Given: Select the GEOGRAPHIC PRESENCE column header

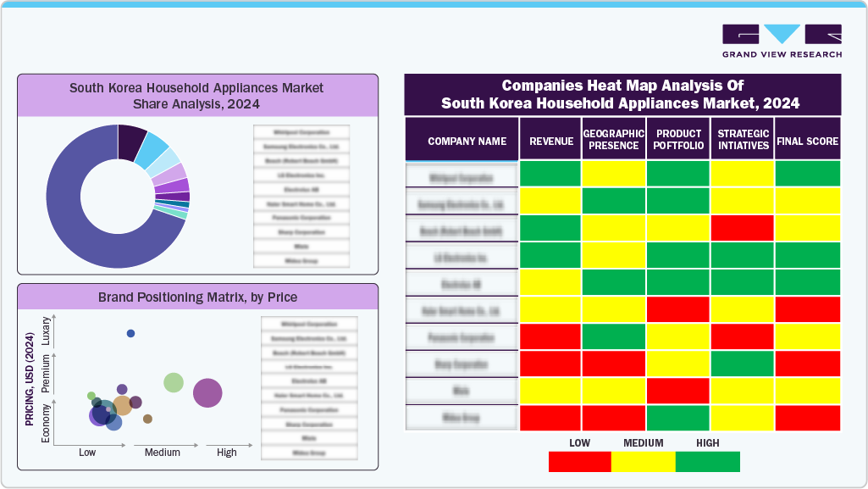Looking at the screenshot, I should coord(614,140).
